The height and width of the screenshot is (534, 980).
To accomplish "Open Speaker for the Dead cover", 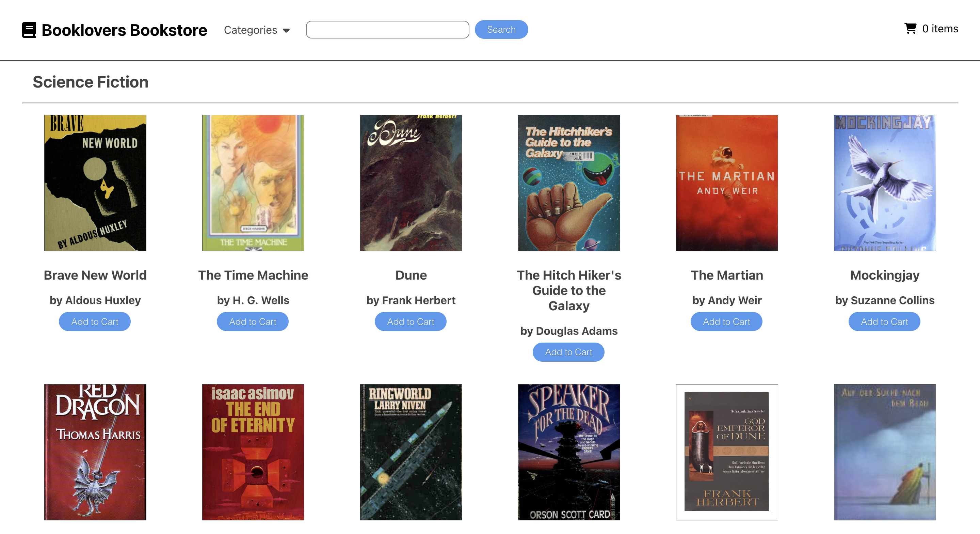I will pos(569,452).
